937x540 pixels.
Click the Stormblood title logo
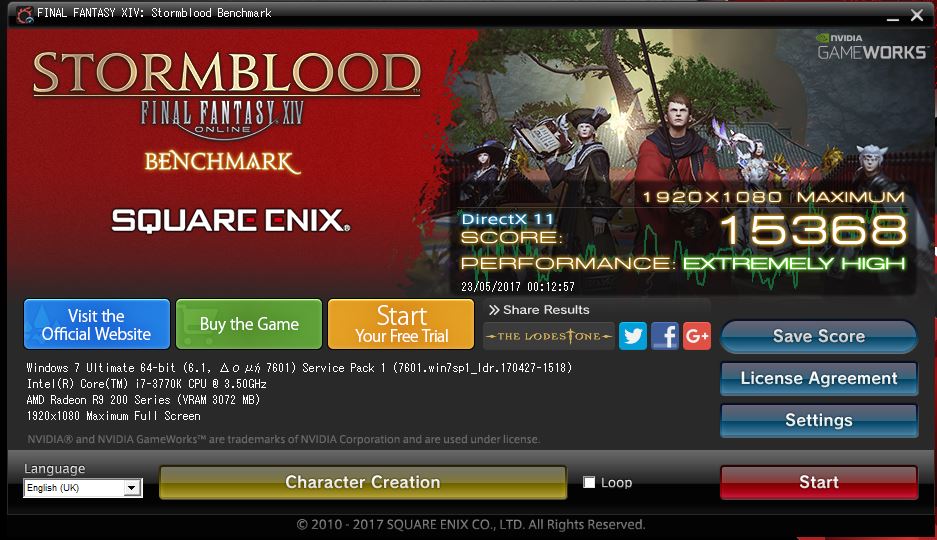pyautogui.click(x=227, y=73)
